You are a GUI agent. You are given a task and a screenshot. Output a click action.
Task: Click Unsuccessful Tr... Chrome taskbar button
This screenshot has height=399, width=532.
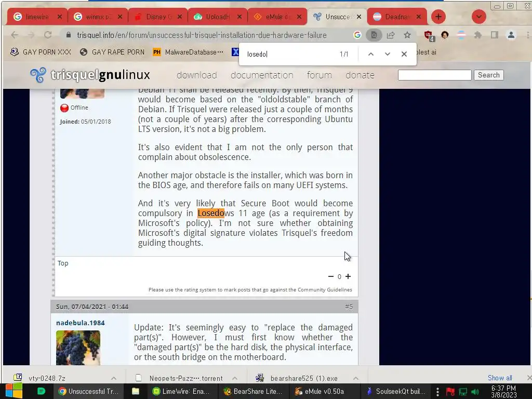88,391
